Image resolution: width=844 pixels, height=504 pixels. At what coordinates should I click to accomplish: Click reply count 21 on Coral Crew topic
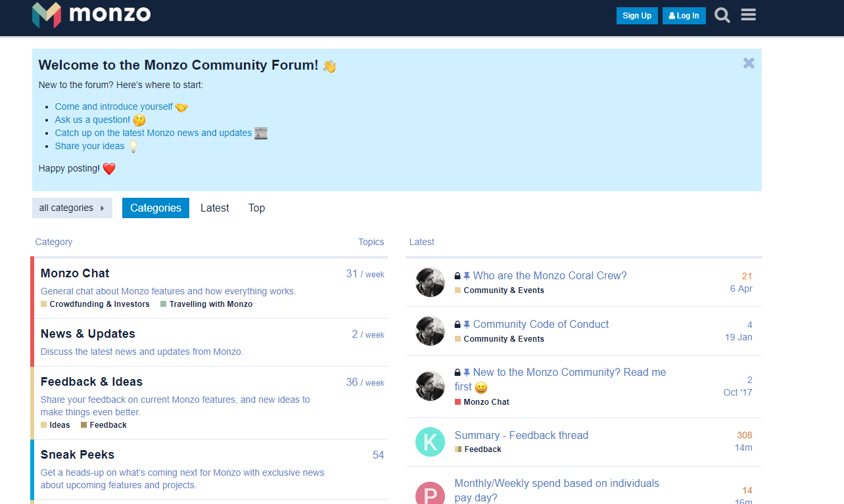[x=747, y=276]
